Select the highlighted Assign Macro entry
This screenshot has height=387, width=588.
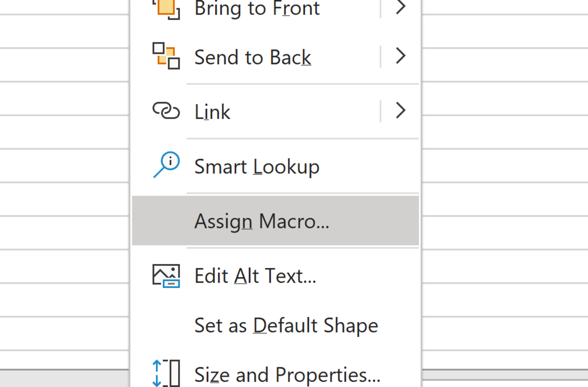(262, 220)
